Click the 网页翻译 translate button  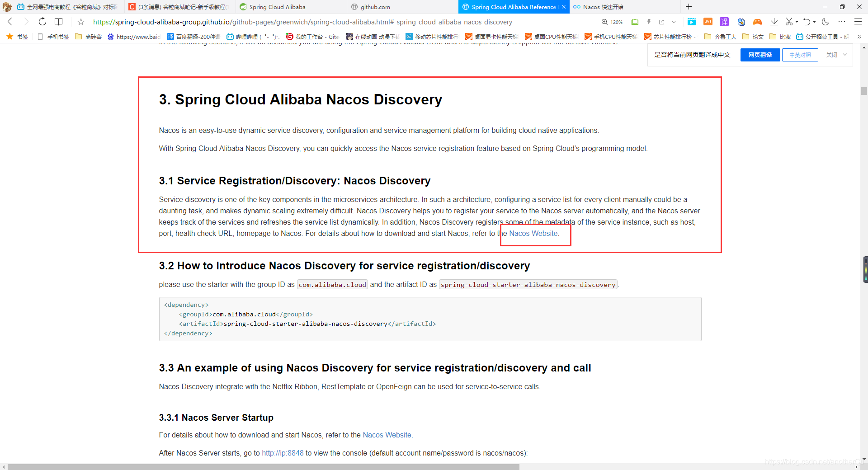coord(760,55)
